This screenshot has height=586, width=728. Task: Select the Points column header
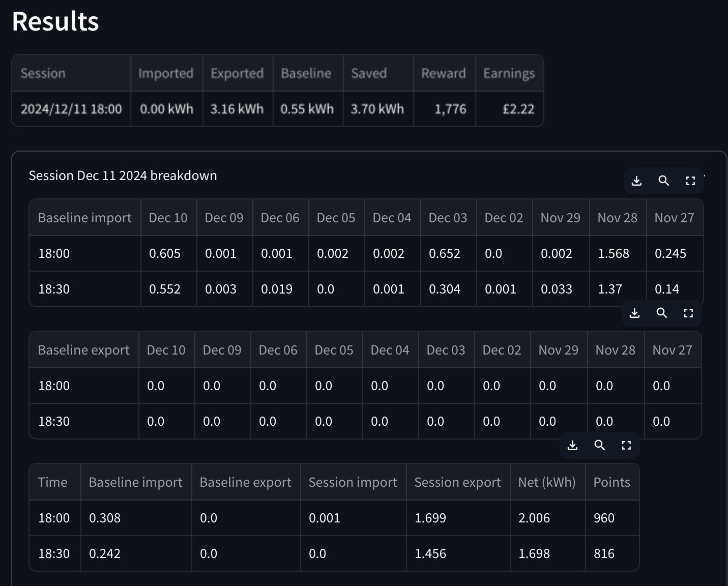pos(612,482)
